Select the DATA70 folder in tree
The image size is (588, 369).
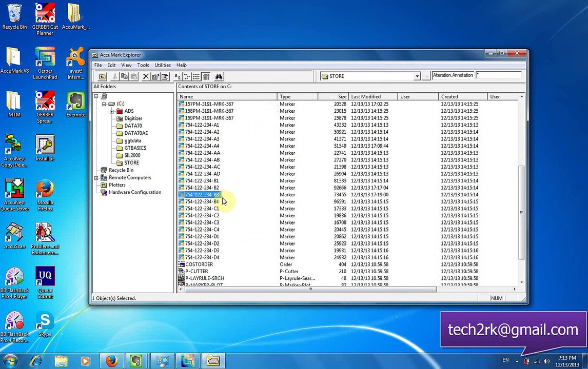133,126
